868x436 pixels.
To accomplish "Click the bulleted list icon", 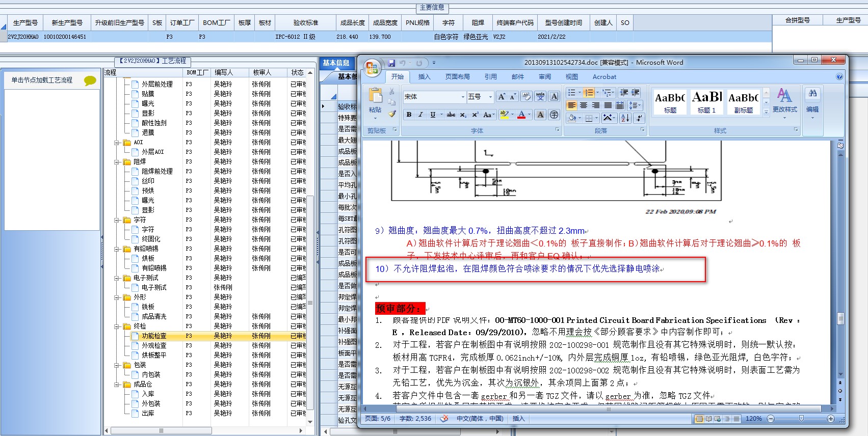I will [x=571, y=93].
